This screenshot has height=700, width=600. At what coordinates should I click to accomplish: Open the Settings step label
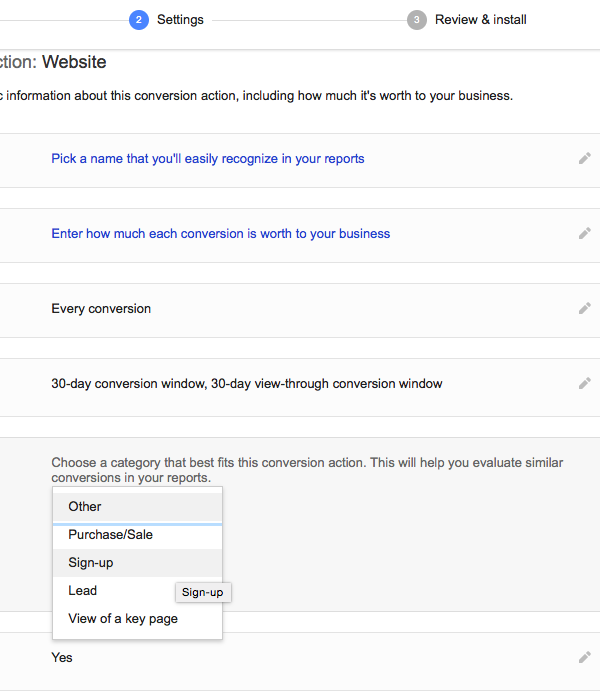coord(180,20)
